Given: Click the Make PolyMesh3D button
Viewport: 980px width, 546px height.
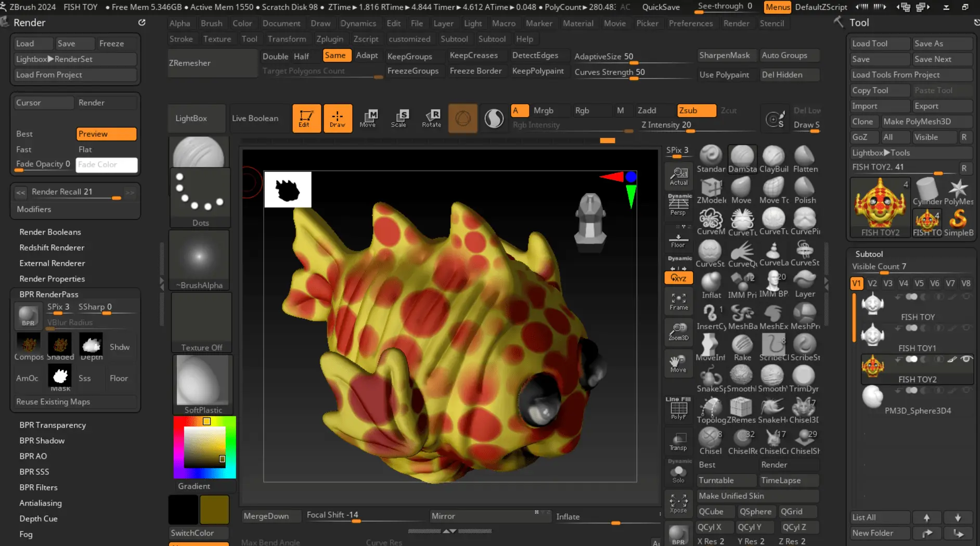Looking at the screenshot, I should click(917, 121).
